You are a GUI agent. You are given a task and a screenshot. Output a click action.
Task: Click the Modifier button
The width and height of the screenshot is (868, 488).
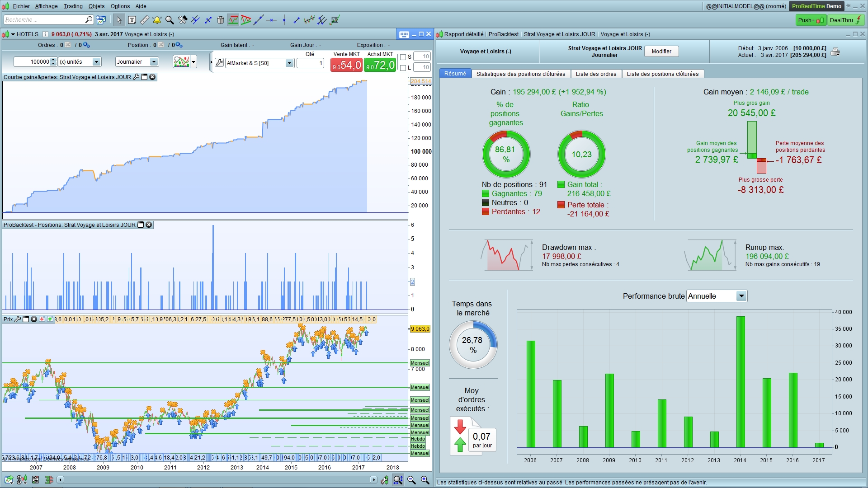661,52
